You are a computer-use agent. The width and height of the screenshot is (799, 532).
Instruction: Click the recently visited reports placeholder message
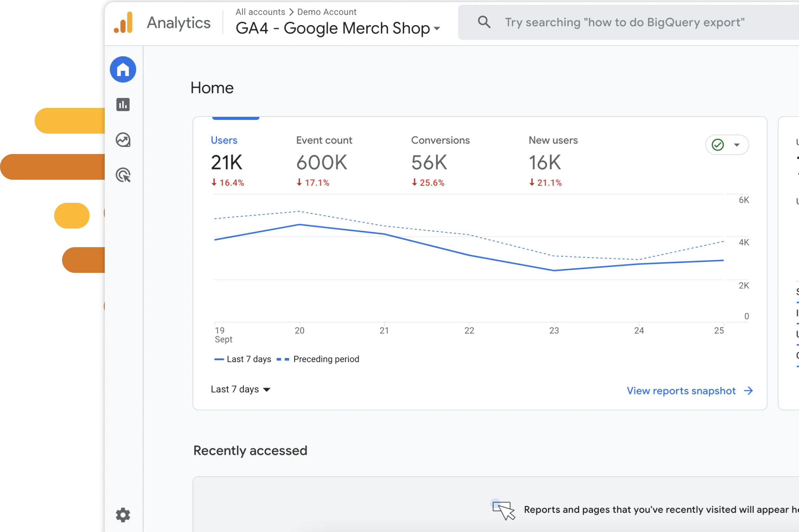click(661, 510)
